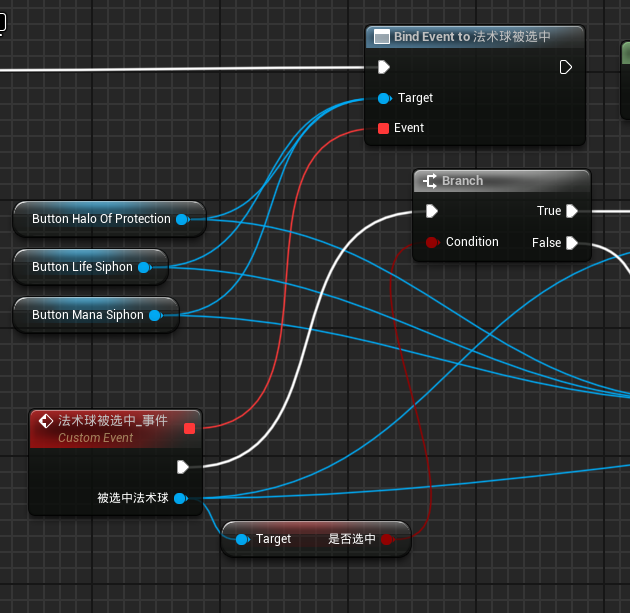
Task: Click the Bind Event node's input execution pin
Action: (384, 67)
